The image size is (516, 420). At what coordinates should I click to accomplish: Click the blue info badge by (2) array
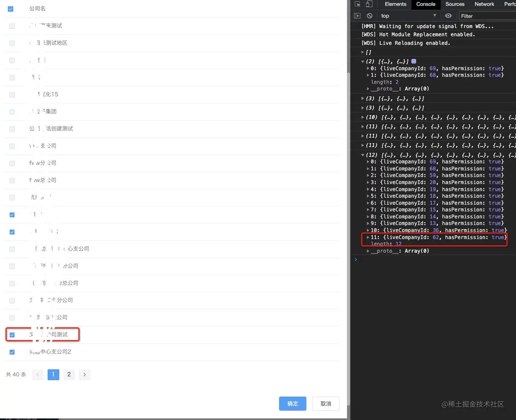coord(414,61)
